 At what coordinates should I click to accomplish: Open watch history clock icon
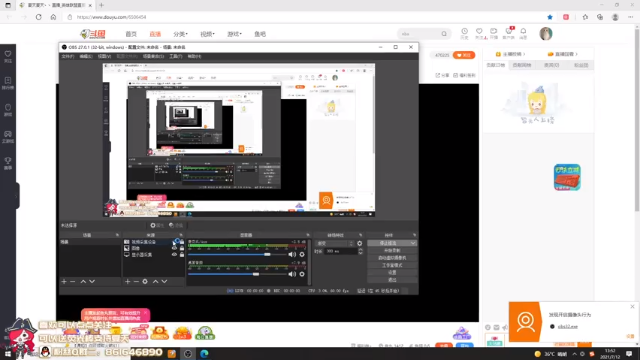tap(464, 33)
